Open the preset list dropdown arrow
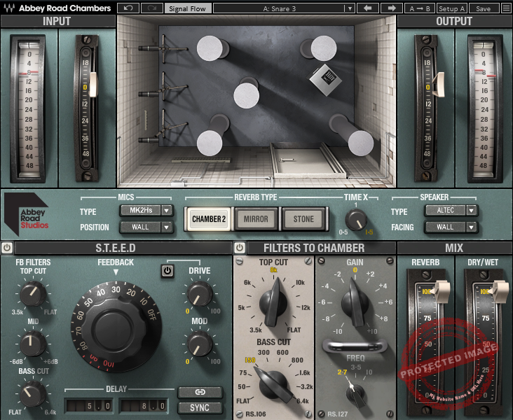 coord(350,8)
